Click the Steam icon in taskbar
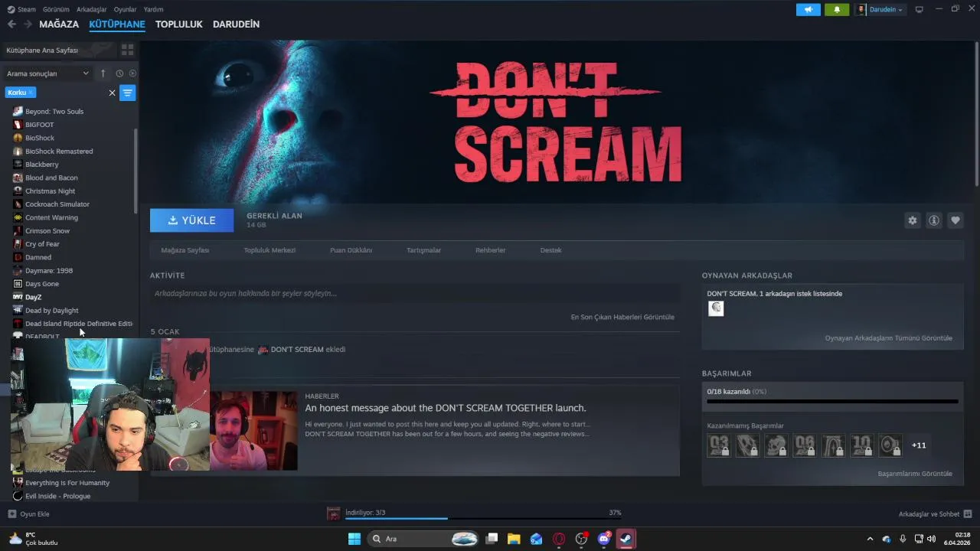The width and height of the screenshot is (980, 551). [626, 539]
